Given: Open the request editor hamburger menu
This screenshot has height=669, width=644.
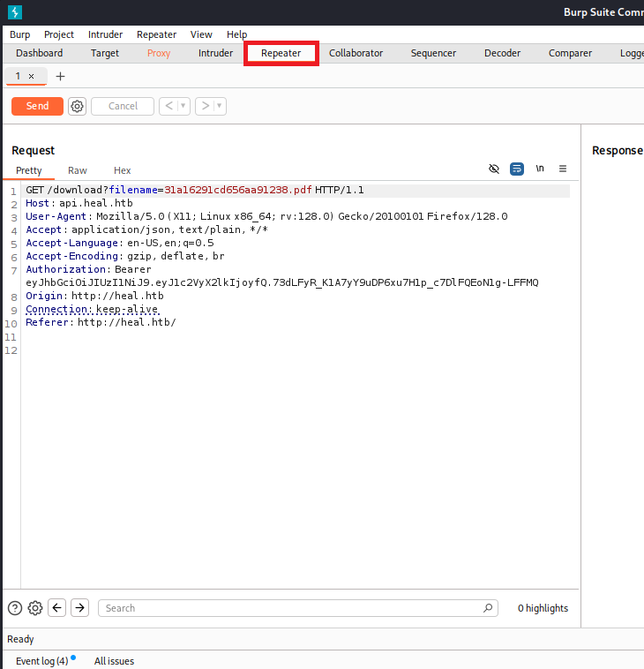Looking at the screenshot, I should point(563,169).
